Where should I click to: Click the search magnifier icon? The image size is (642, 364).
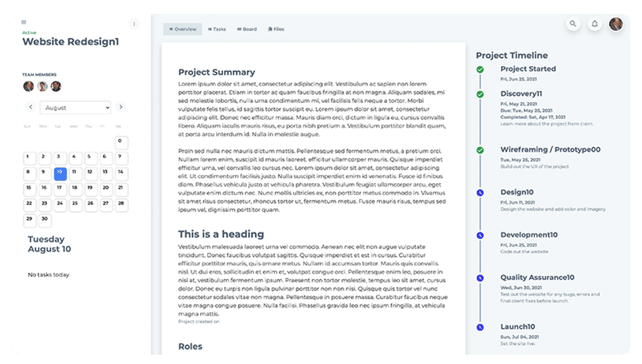click(572, 24)
